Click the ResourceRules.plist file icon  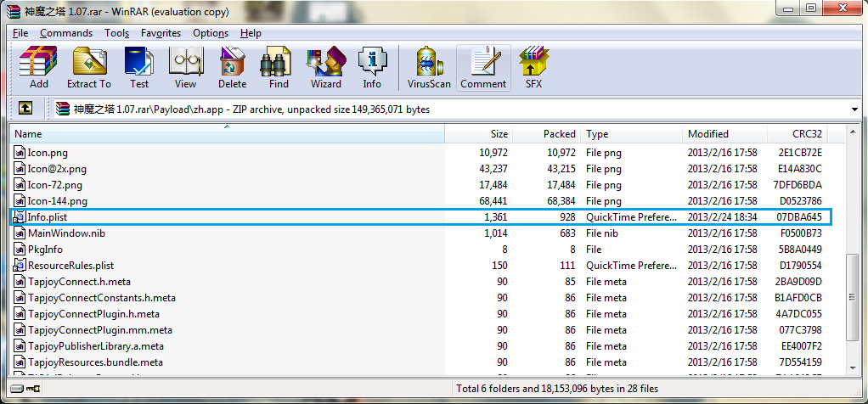pyautogui.click(x=20, y=266)
